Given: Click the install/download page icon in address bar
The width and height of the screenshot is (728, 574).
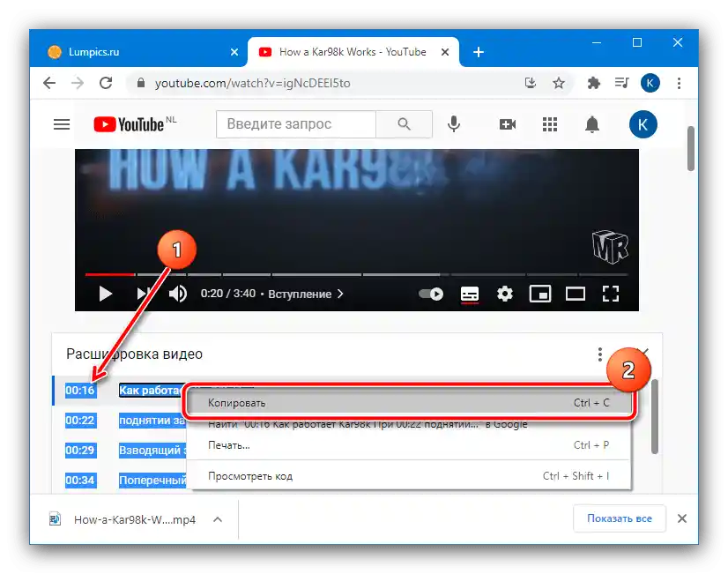Looking at the screenshot, I should 531,83.
